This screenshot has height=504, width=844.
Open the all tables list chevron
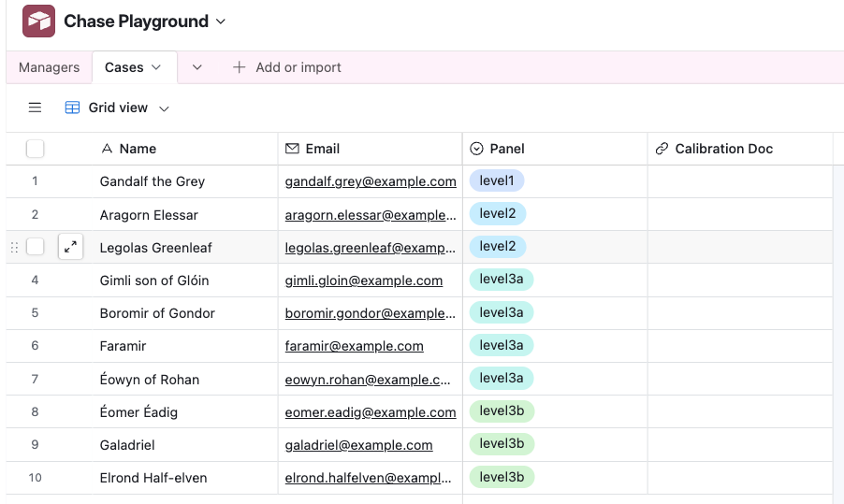(196, 67)
